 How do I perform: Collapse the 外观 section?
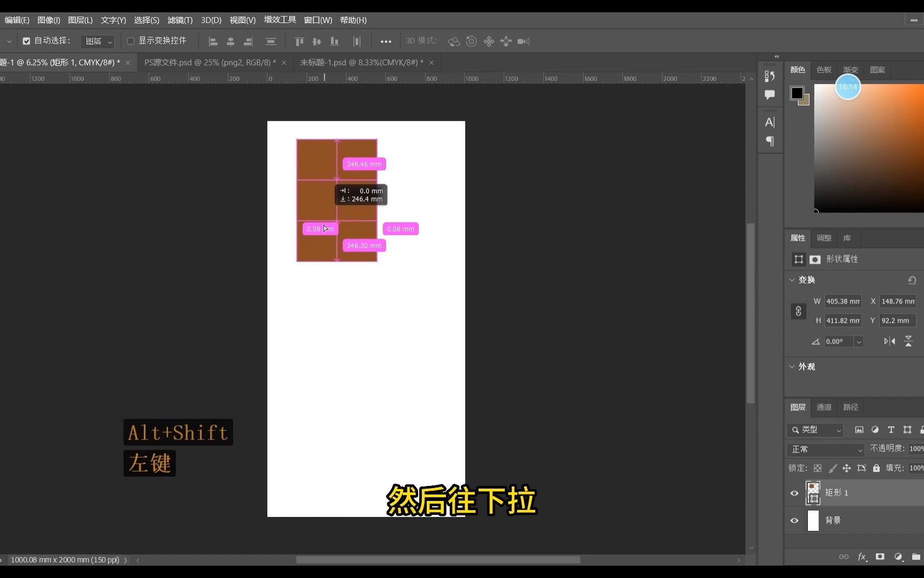pos(792,367)
